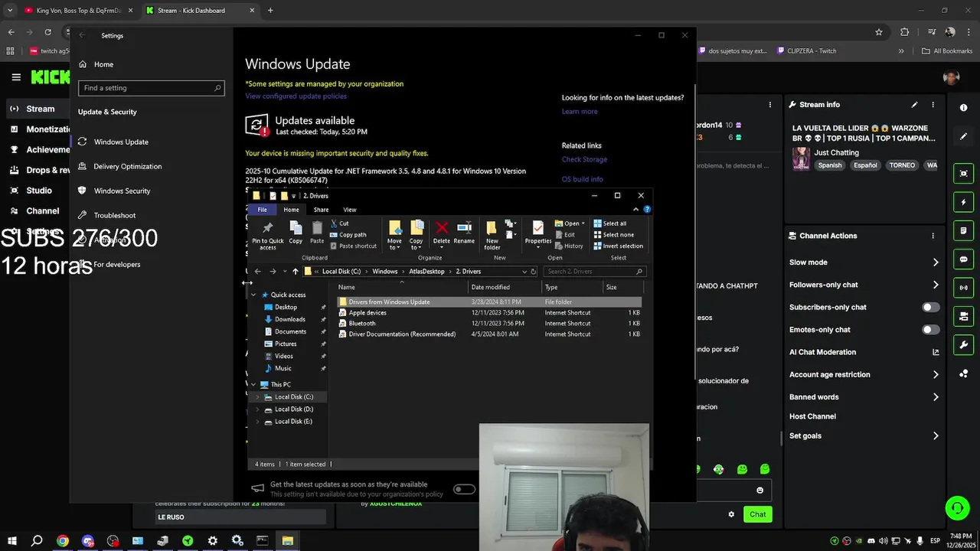Image resolution: width=980 pixels, height=551 pixels.
Task: Click Find a setting search box
Action: [x=151, y=88]
